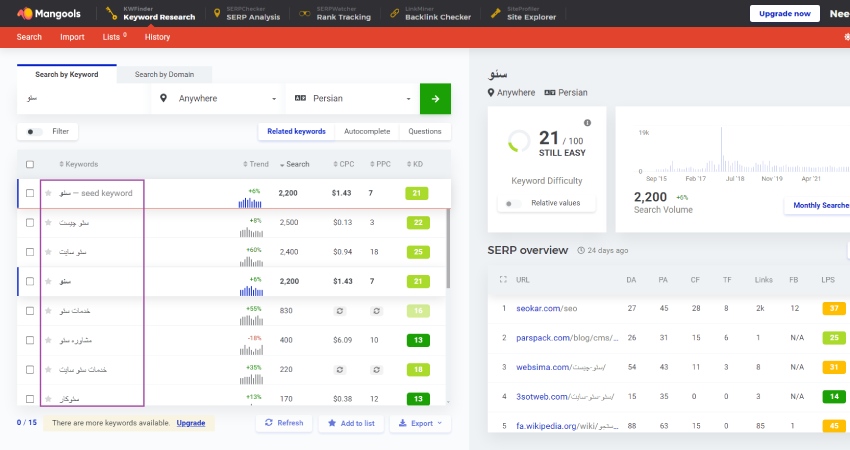Check the checkbox for 2,400 search row
Screen dimensions: 850x450
pos(30,252)
